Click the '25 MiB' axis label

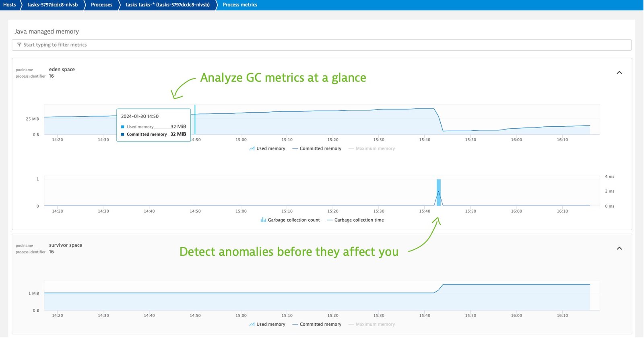pyautogui.click(x=32, y=119)
